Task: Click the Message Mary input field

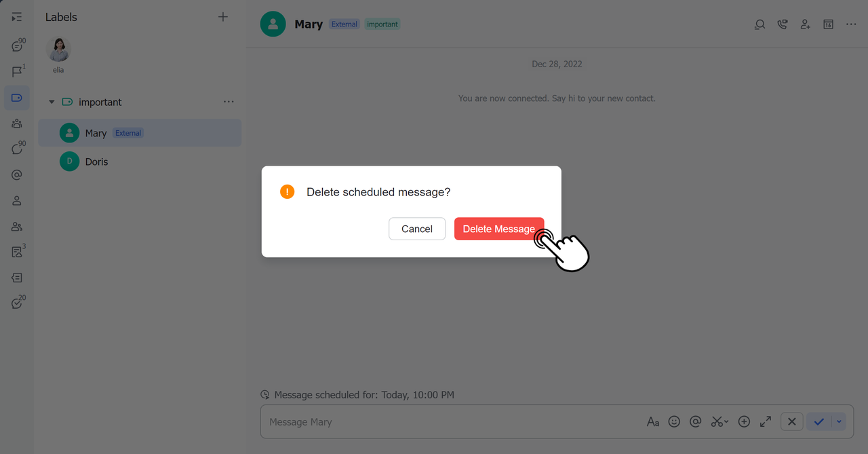Action: (448, 422)
